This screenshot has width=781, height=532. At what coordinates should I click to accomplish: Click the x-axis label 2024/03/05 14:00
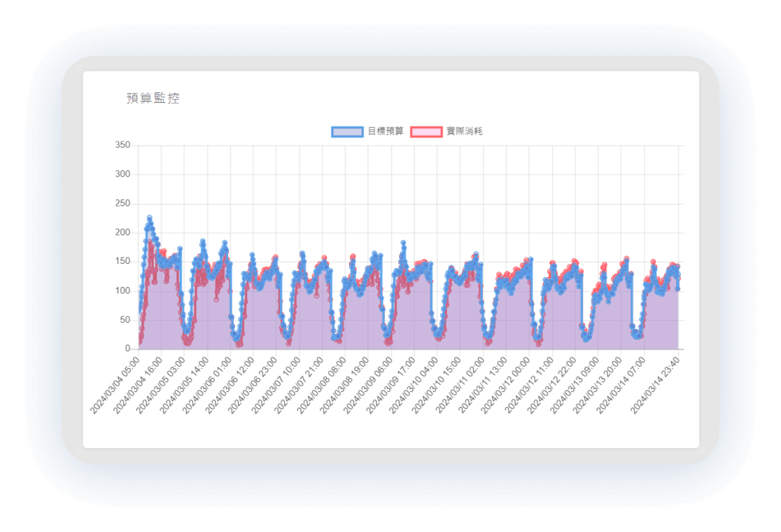(x=184, y=385)
